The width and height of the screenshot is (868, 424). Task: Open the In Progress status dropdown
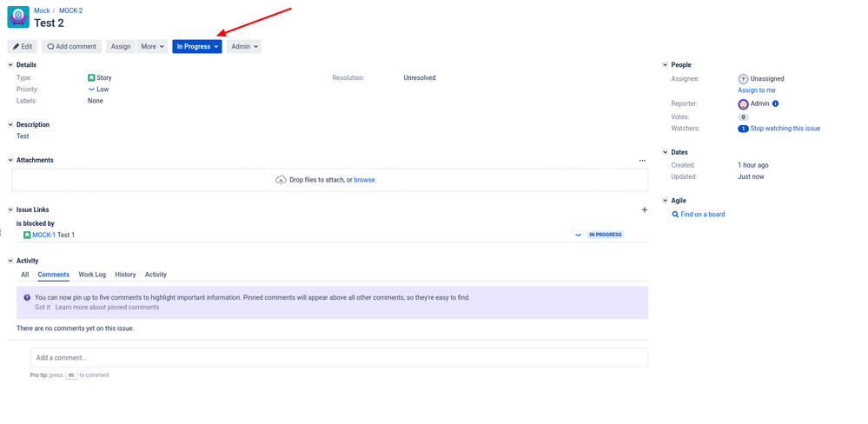tap(197, 47)
